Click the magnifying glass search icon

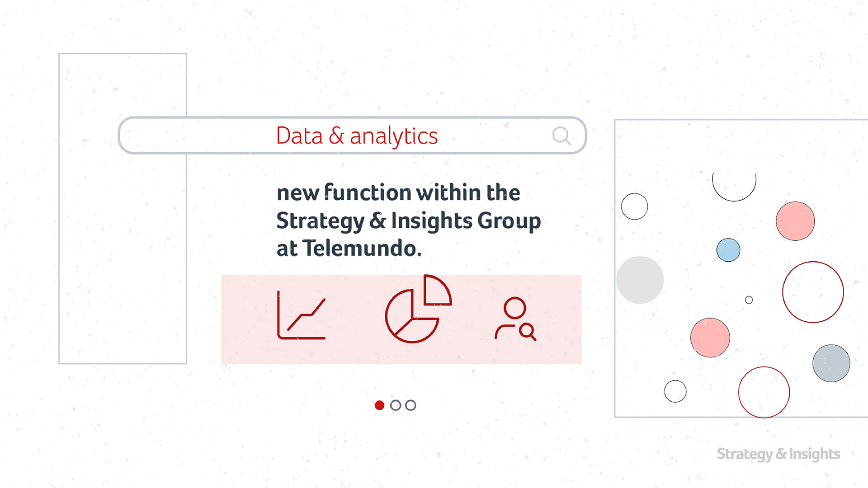click(561, 136)
